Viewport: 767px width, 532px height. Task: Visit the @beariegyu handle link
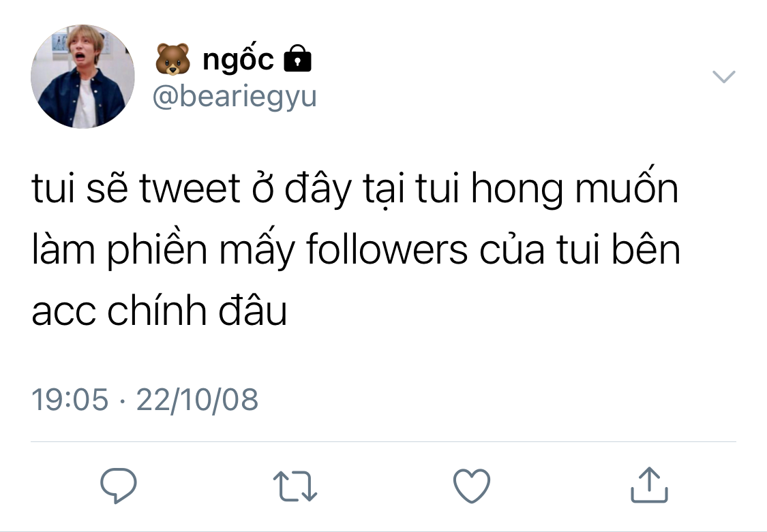(x=235, y=96)
